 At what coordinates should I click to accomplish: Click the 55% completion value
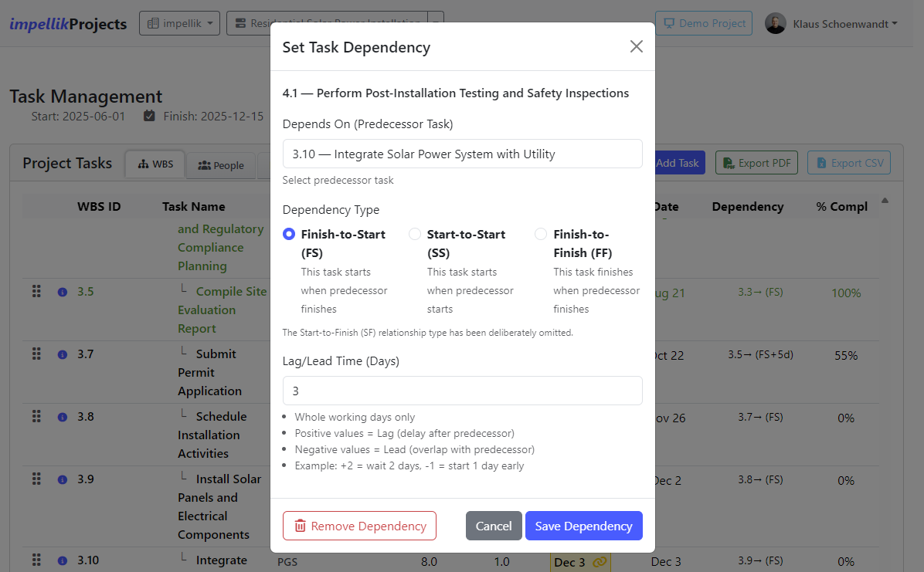(846, 355)
